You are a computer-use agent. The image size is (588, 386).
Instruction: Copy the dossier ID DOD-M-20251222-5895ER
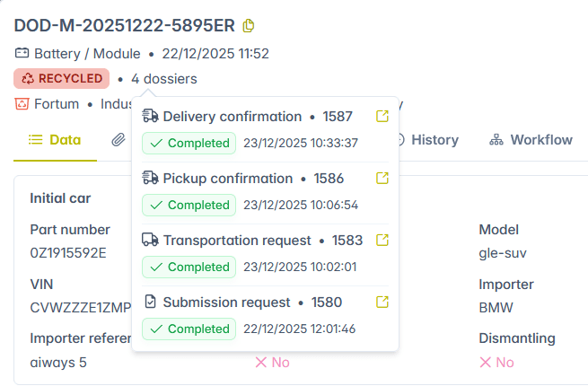point(249,25)
